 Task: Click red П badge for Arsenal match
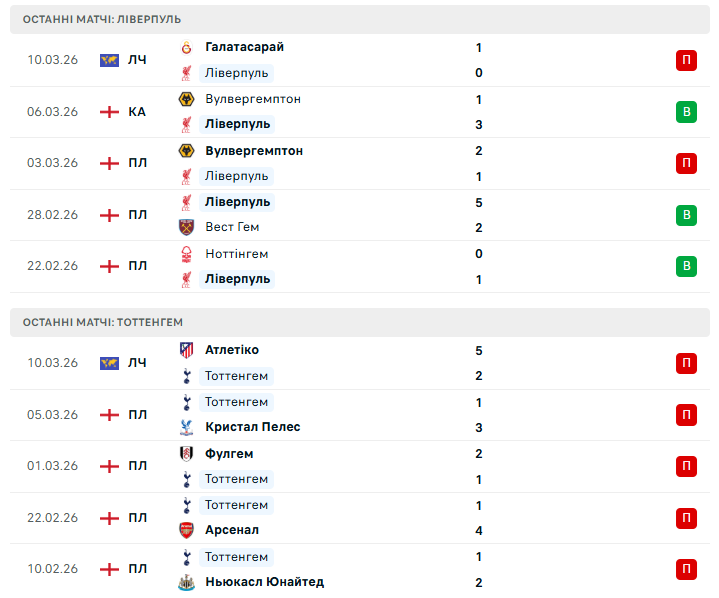tap(686, 518)
